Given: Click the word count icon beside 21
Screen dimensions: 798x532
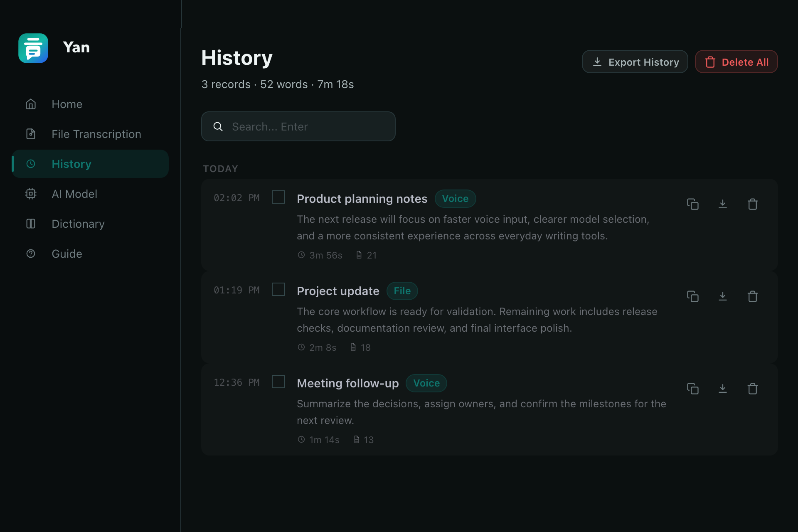Looking at the screenshot, I should pos(359,255).
